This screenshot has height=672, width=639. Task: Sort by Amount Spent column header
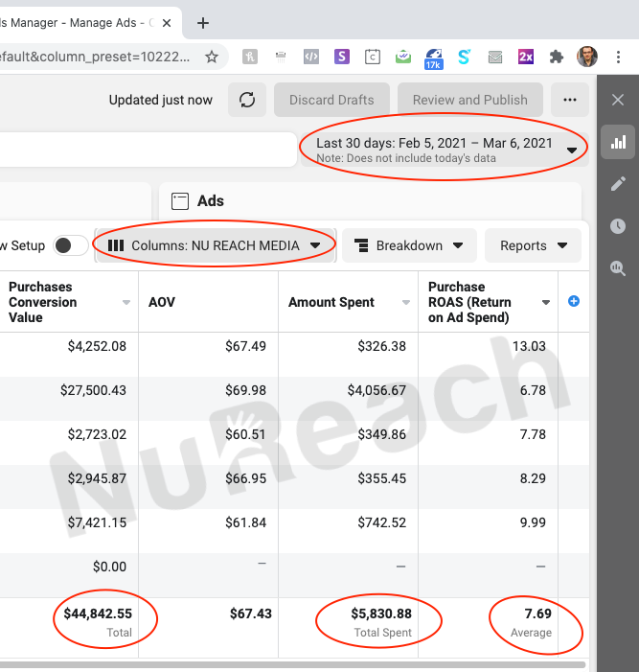pos(331,302)
